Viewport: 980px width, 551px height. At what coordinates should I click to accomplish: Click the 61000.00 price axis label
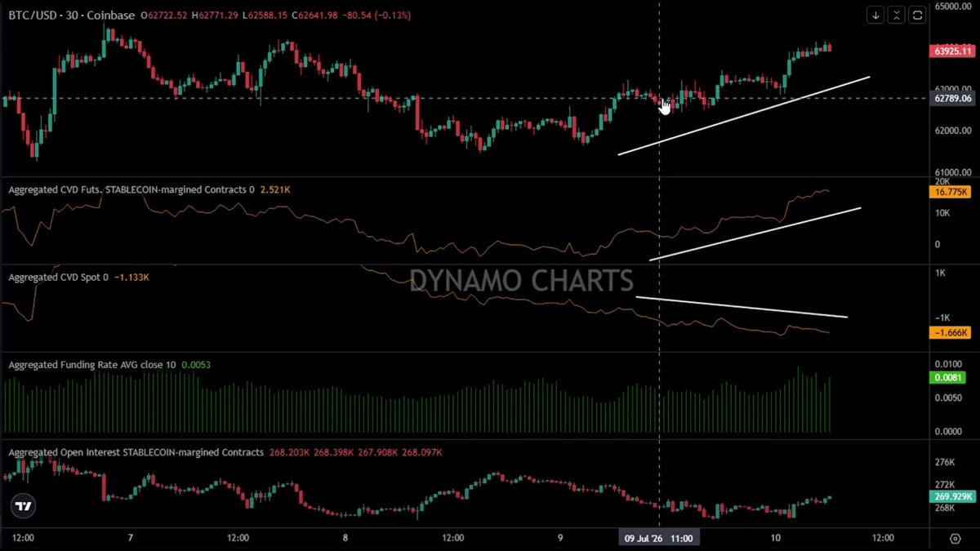[952, 172]
